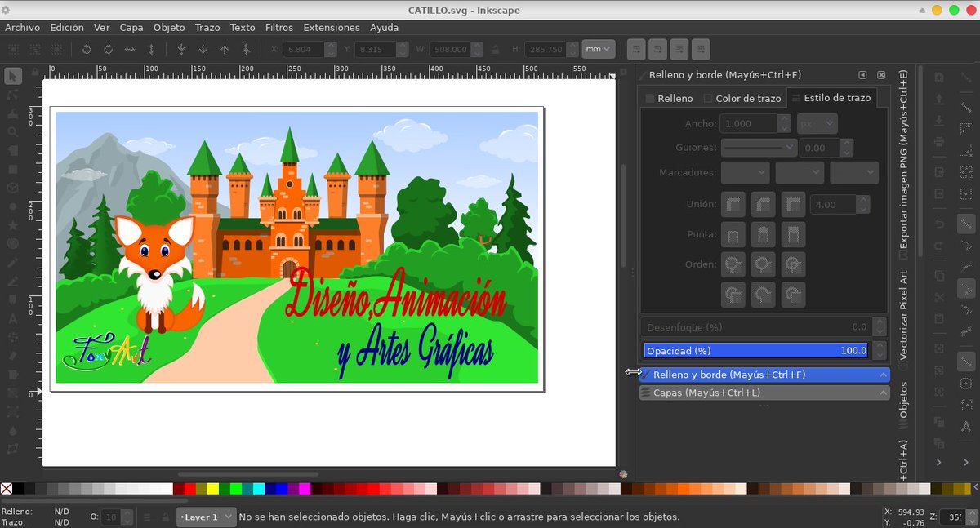Viewport: 980px width, 528px height.
Task: Open the mm units dropdown
Action: tap(599, 49)
